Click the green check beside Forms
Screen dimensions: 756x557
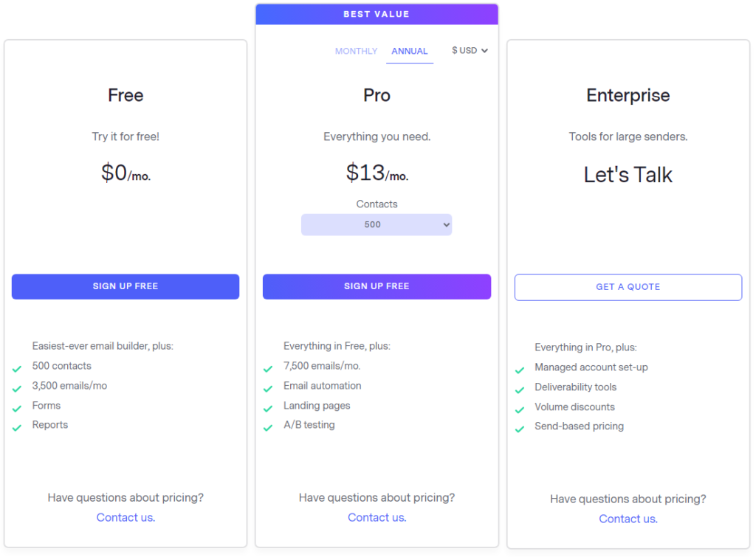16,406
